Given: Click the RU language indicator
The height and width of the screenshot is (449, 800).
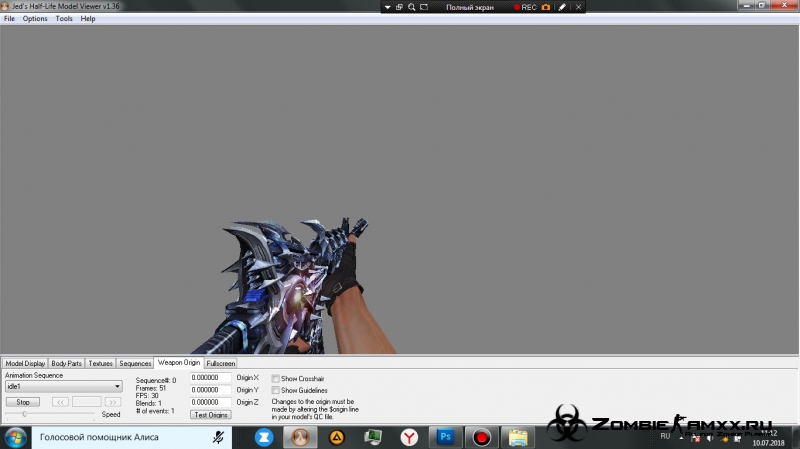Looking at the screenshot, I should [665, 436].
